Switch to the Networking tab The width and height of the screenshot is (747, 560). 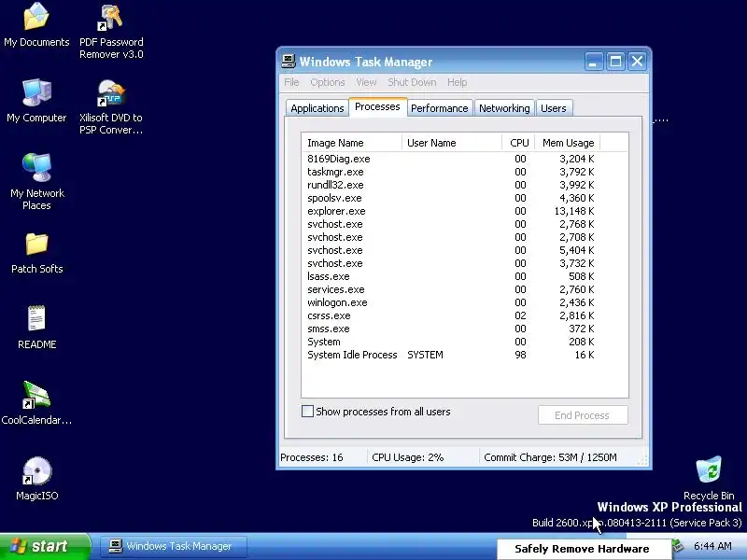coord(504,108)
